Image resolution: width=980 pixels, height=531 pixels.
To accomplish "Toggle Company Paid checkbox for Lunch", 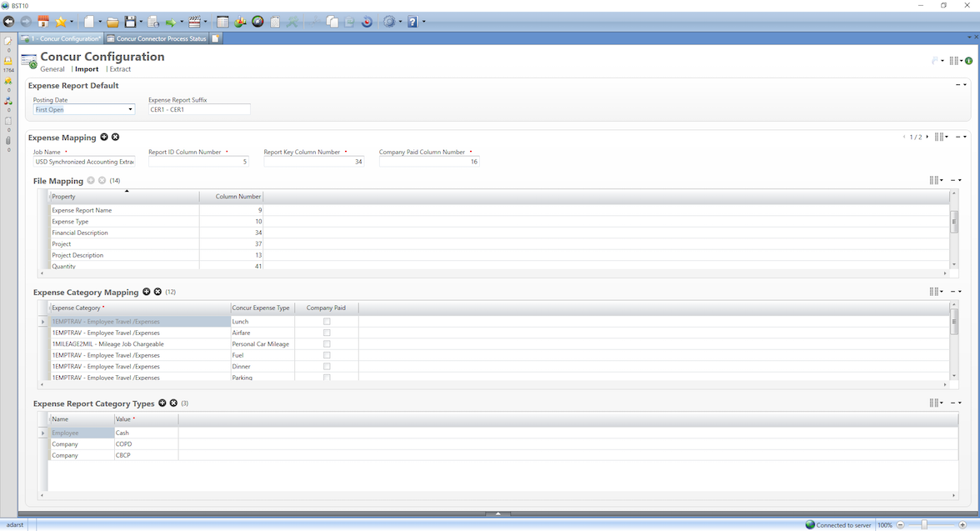I will coord(327,322).
